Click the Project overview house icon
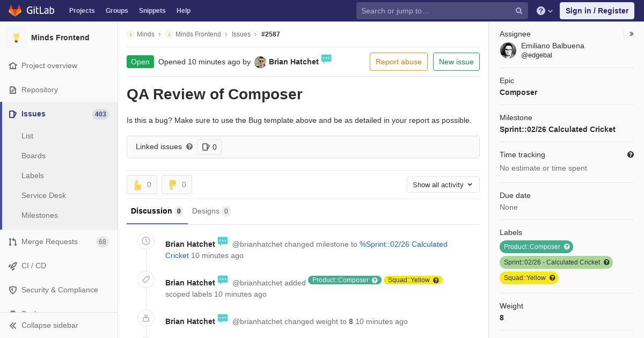644x338 pixels. coord(13,65)
